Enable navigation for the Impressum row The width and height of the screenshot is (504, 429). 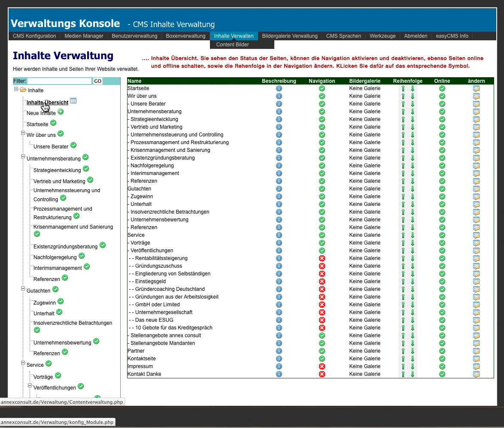(322, 366)
